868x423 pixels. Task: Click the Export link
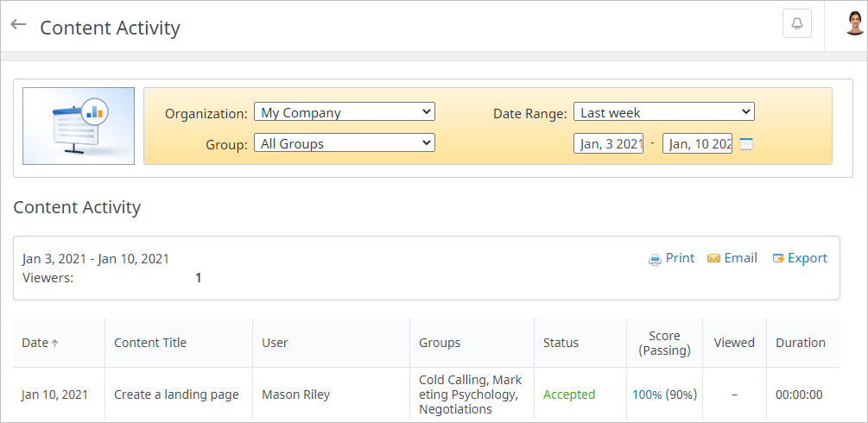coord(808,258)
